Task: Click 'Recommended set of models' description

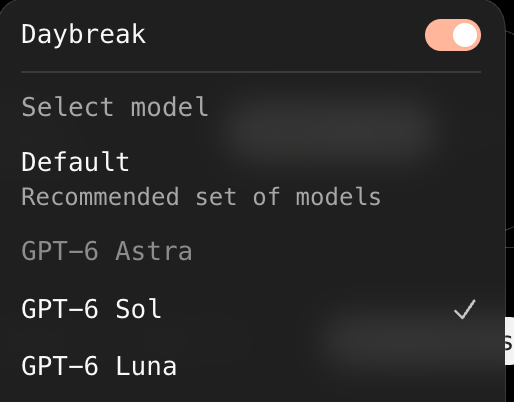Action: 201,197
